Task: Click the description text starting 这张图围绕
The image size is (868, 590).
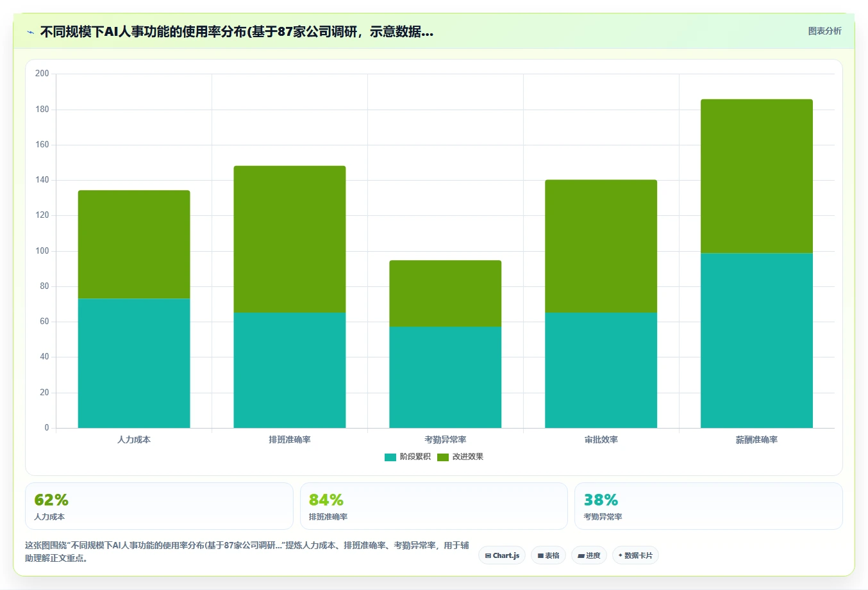Action: pos(247,552)
